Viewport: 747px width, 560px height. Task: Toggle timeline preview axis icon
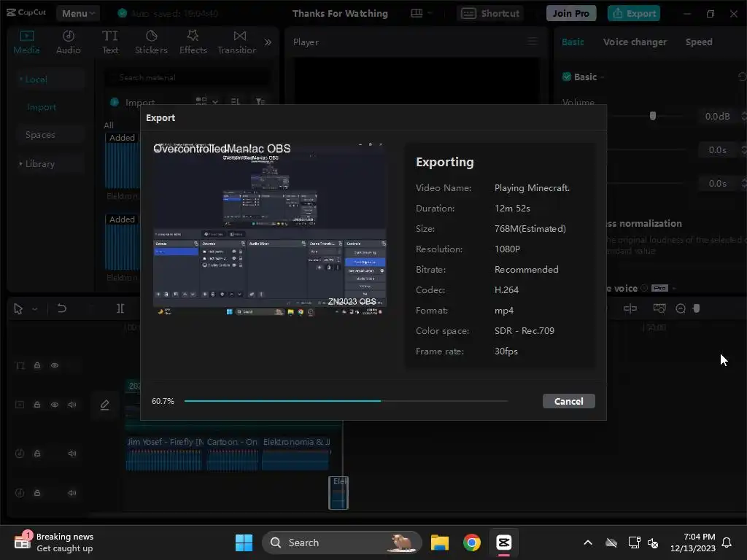click(x=630, y=308)
